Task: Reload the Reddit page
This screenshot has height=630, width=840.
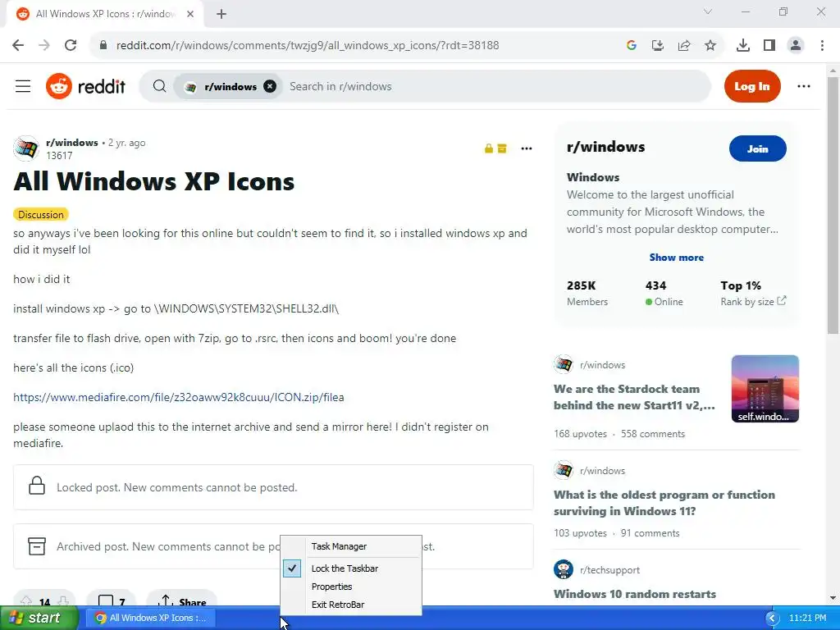Action: coord(71,46)
